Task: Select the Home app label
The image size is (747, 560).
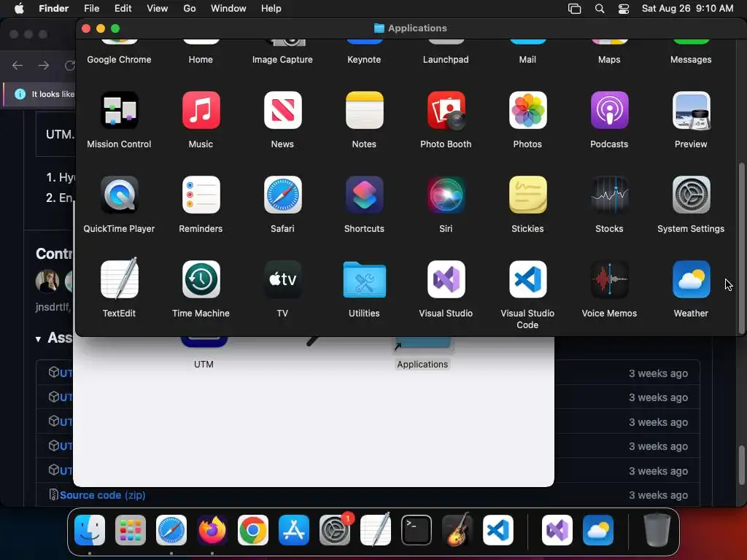Action: click(201, 60)
